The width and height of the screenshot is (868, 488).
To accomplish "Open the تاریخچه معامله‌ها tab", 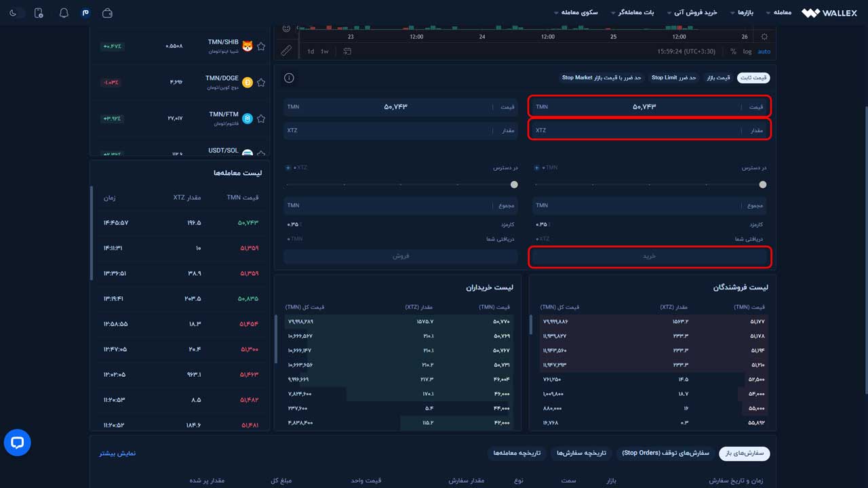I will 517,453.
